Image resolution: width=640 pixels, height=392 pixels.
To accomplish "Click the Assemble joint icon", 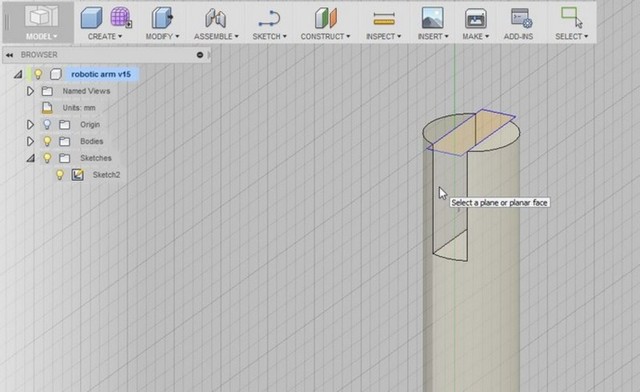I will [216, 18].
